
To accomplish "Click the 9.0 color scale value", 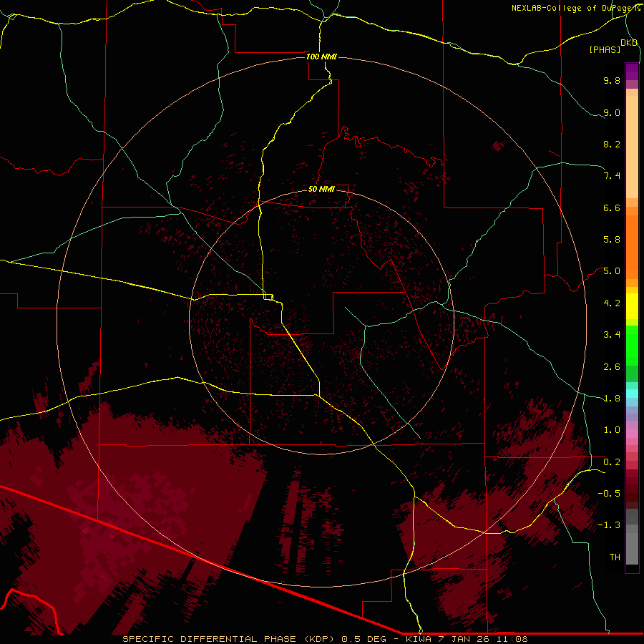I will [x=612, y=112].
